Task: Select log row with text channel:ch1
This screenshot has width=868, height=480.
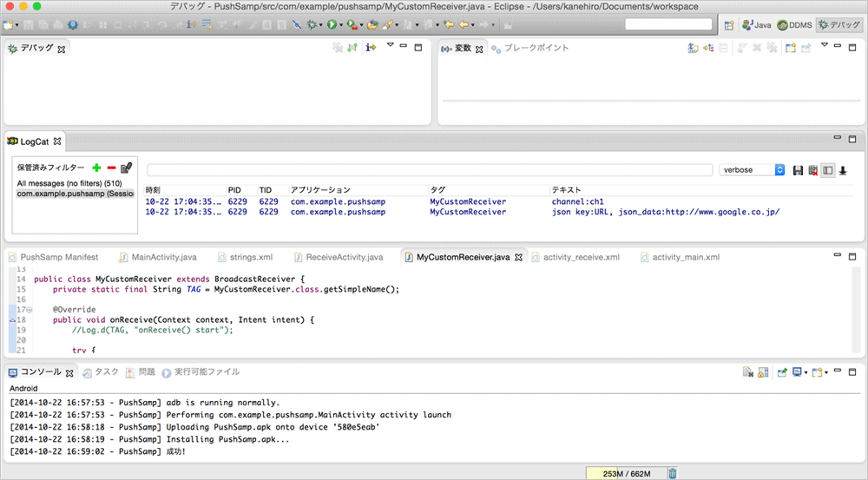Action: point(498,201)
